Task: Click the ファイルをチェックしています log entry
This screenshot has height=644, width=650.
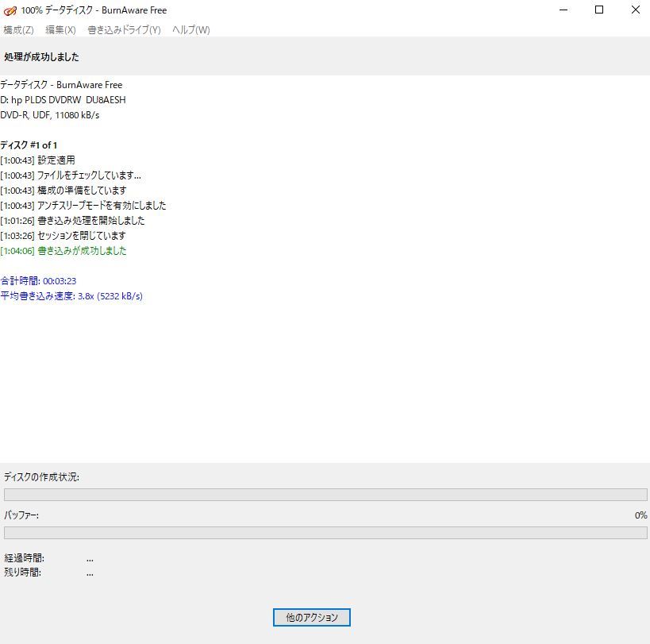Action: [x=71, y=175]
